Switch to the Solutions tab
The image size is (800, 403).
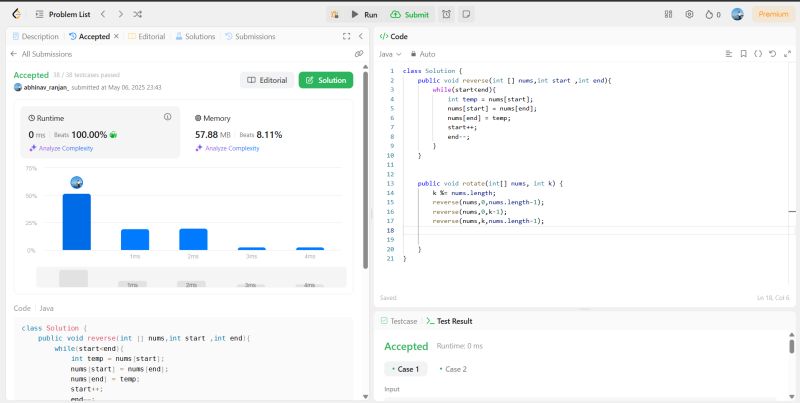point(195,36)
